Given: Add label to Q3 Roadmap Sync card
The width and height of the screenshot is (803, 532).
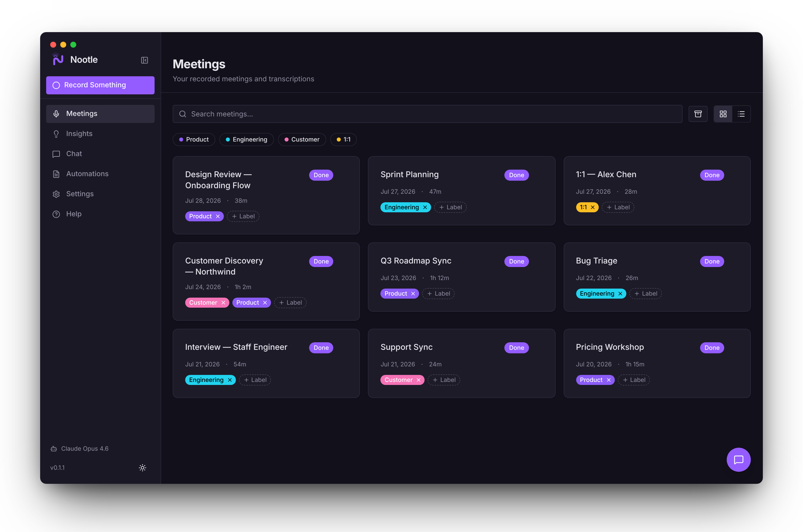Looking at the screenshot, I should (x=438, y=294).
